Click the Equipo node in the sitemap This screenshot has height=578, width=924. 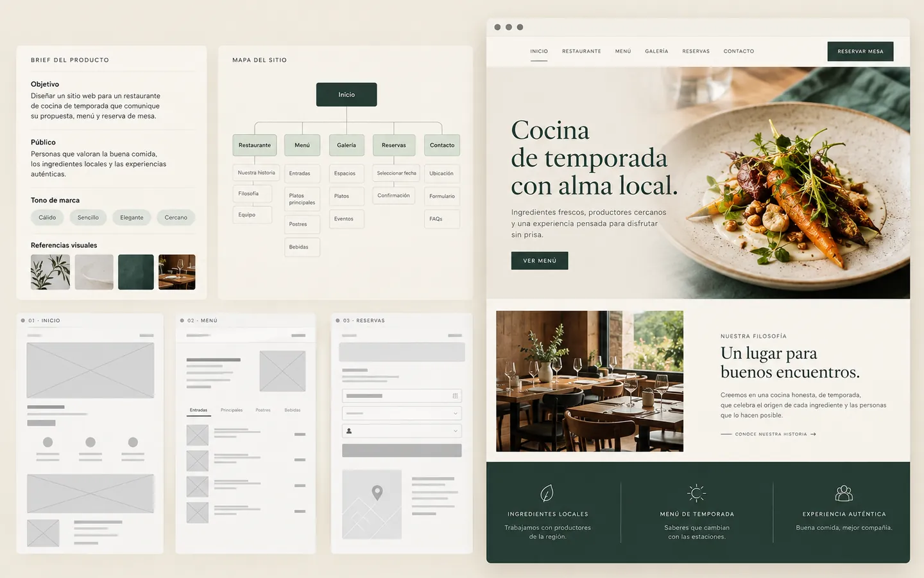click(x=252, y=215)
